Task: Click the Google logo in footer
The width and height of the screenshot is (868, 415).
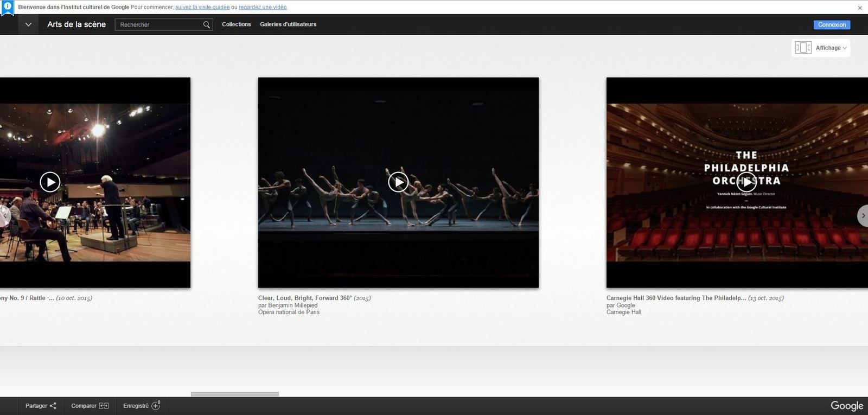Action: (846, 406)
